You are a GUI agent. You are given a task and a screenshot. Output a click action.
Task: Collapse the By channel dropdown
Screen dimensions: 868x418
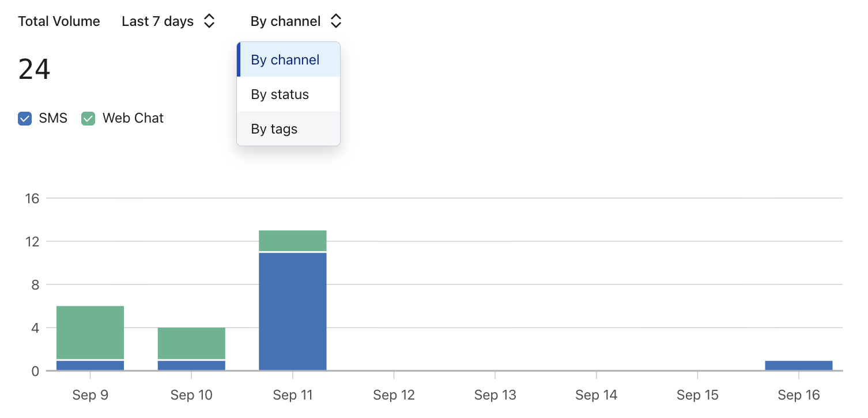(296, 21)
